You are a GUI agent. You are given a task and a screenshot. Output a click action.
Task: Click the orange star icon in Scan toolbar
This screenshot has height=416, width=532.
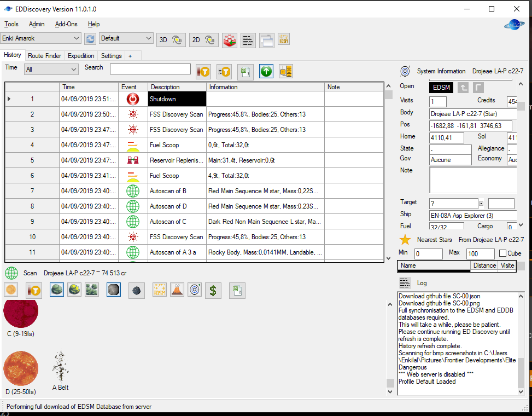coord(11,290)
